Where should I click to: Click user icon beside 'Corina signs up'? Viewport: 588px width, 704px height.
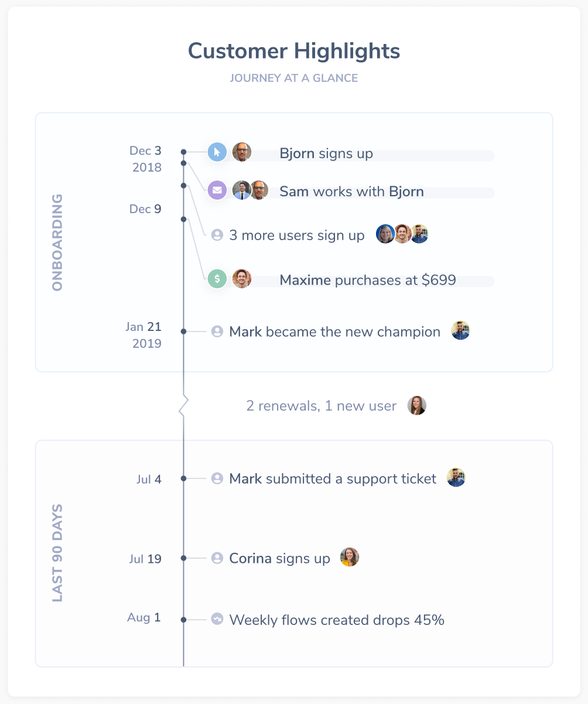pyautogui.click(x=217, y=558)
